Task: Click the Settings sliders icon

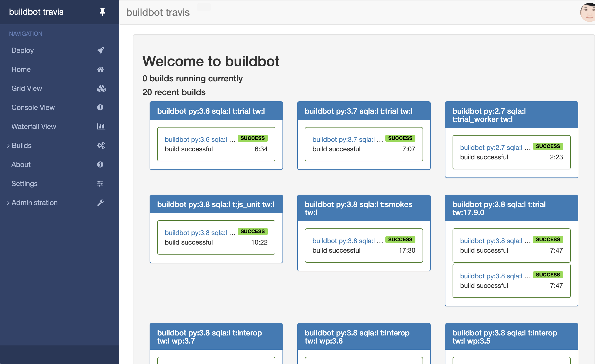Action: pyautogui.click(x=100, y=184)
